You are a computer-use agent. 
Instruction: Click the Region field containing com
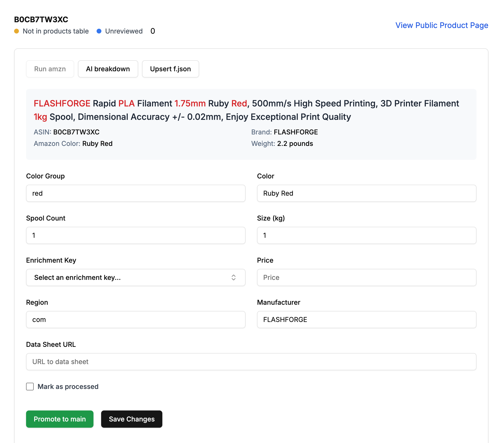(135, 319)
